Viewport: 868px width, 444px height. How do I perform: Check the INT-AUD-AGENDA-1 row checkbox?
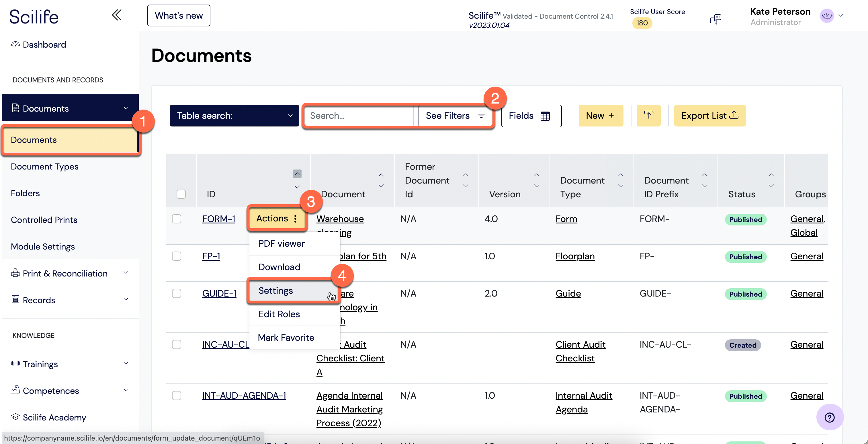tap(177, 396)
